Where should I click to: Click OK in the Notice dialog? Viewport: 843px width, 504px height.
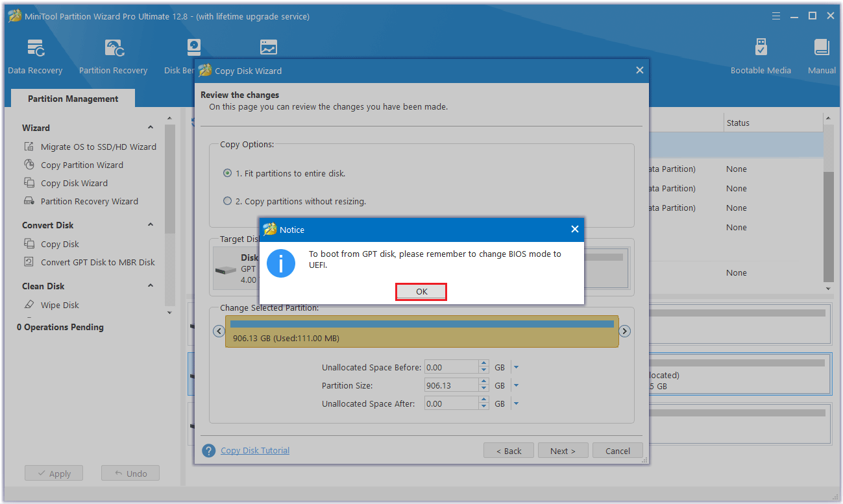coord(421,292)
